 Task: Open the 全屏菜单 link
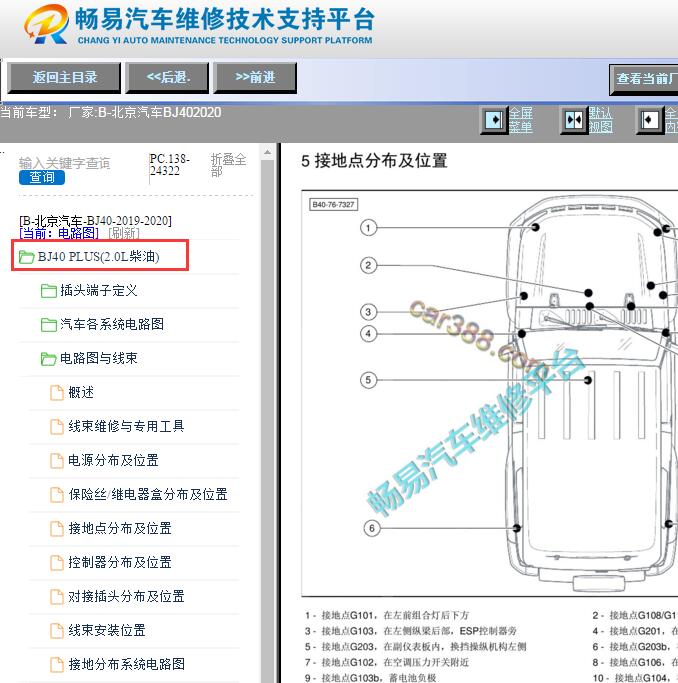pos(521,120)
